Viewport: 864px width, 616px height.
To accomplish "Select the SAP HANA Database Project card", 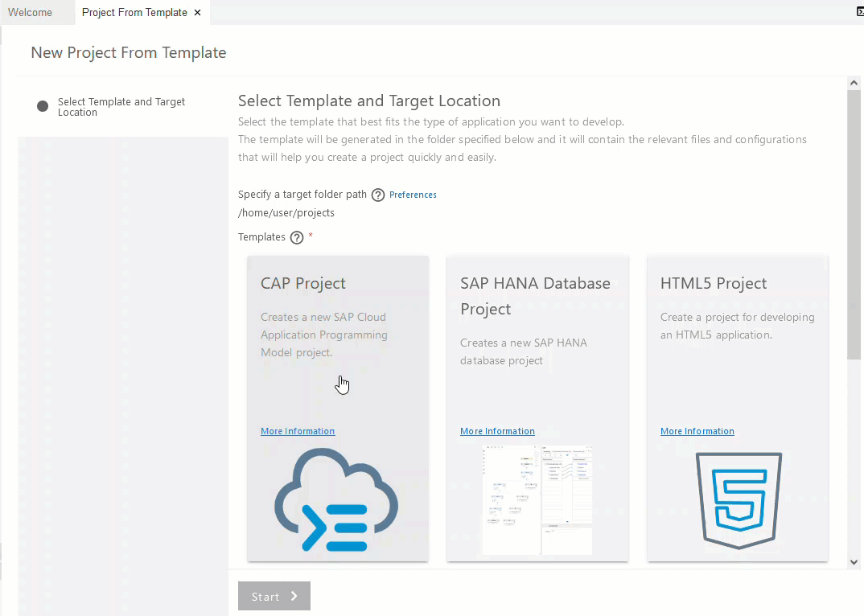I will tap(538, 409).
